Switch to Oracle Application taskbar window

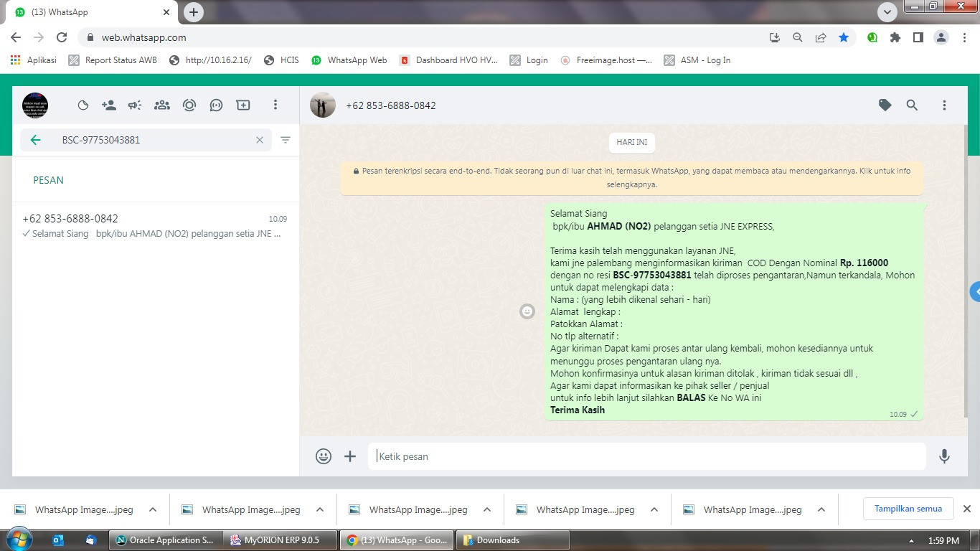click(165, 540)
